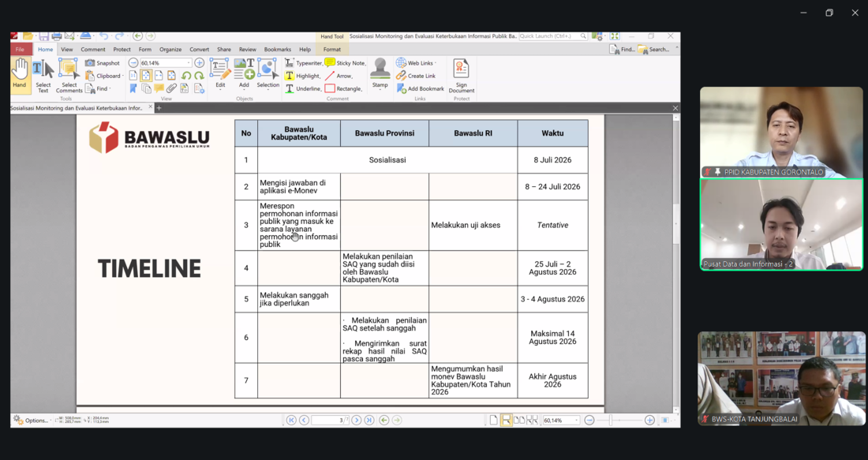Redo the last action
Screen dimensions: 868x460
pyautogui.click(x=119, y=36)
